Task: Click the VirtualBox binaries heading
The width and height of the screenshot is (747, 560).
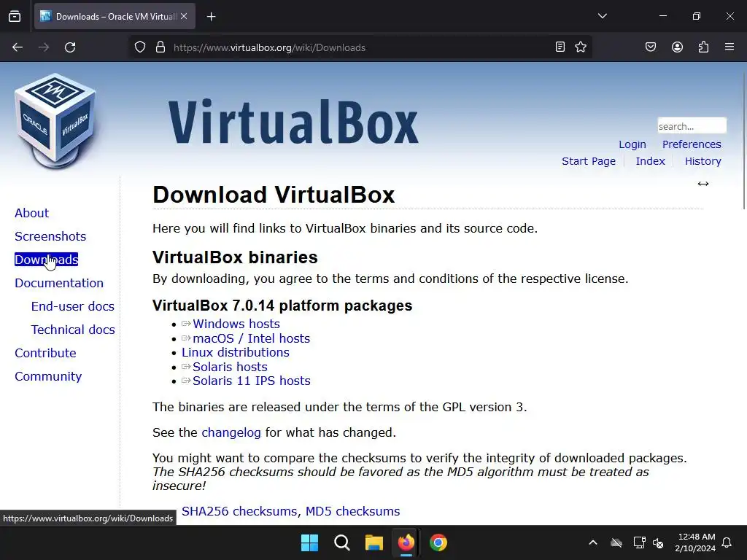Action: 235,257
